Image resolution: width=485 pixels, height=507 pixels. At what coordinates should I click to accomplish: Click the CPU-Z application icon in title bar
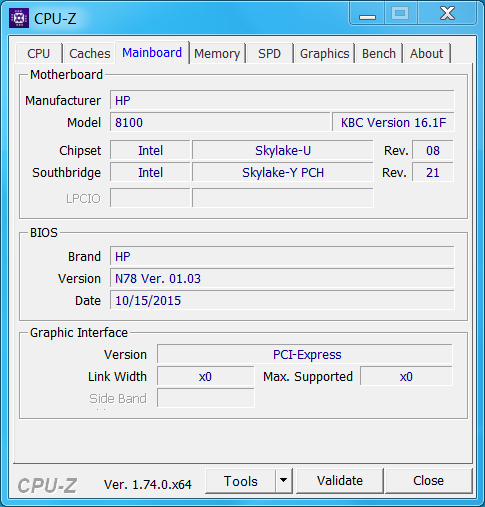[19, 18]
